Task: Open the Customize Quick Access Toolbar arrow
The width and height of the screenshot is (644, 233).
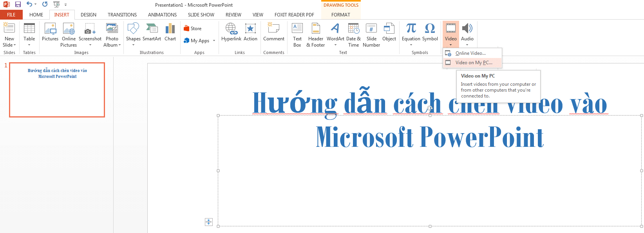Action: (66, 5)
